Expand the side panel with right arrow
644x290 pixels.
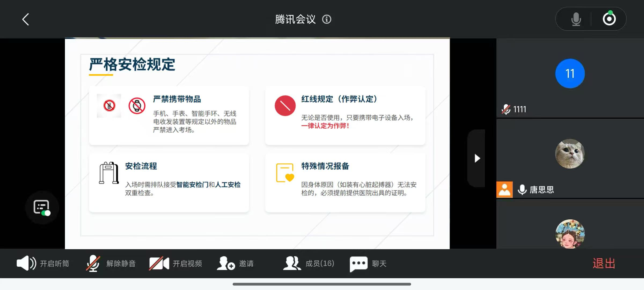(477, 158)
